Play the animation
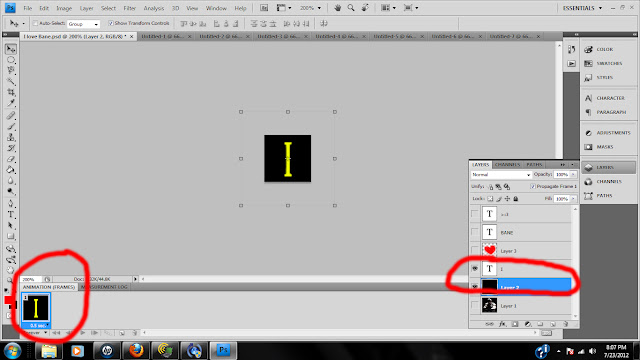640x360 pixels. 82,333
